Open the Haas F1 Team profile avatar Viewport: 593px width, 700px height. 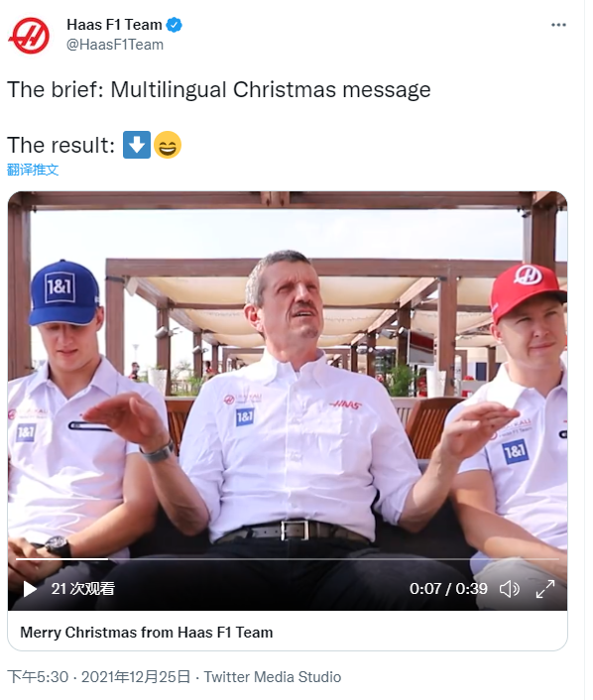[29, 36]
